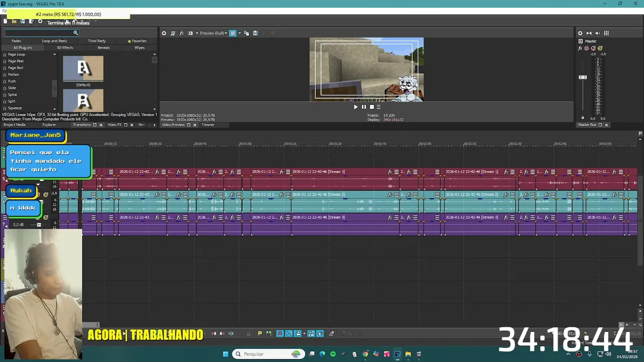The width and height of the screenshot is (644, 362).
Task: Click the Pesquisar taskbar search box
Action: tap(269, 354)
